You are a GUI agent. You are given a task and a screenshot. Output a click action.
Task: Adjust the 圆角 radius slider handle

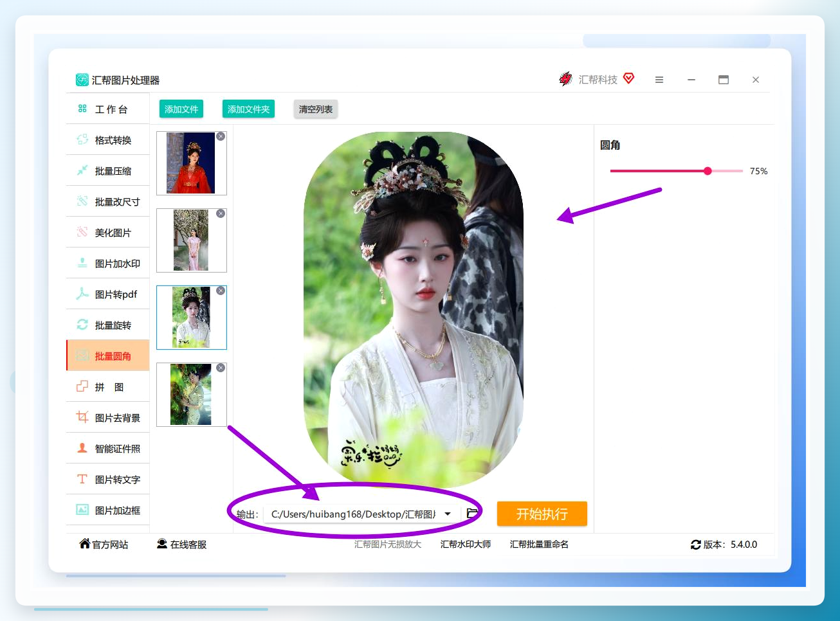pos(708,171)
